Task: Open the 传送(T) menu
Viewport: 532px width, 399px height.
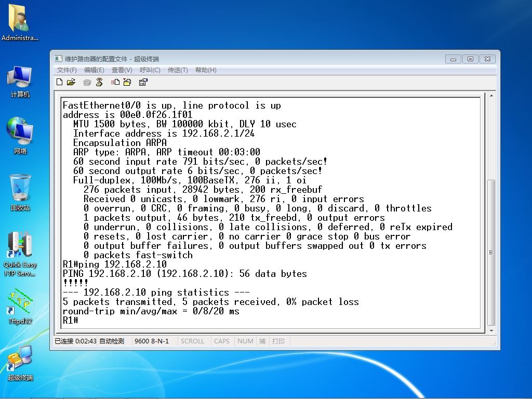Action: click(178, 70)
